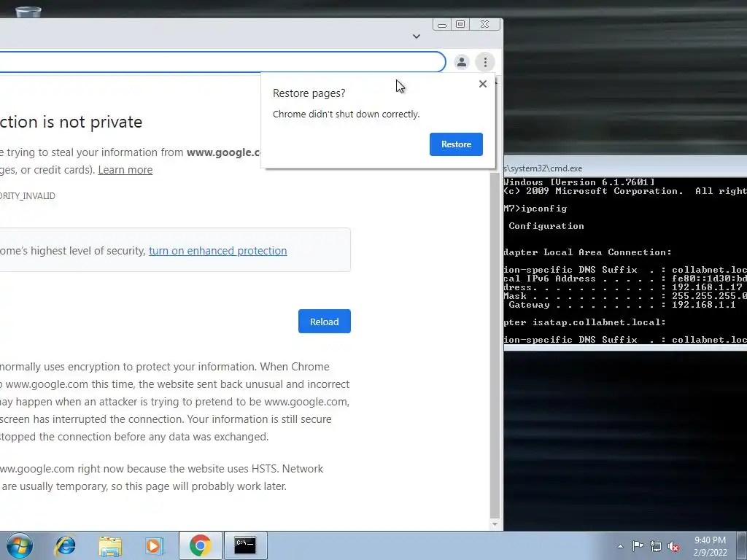This screenshot has height=560, width=747.
Task: Click 'Chrome didn't shut down correctly' text
Action: coord(346,114)
